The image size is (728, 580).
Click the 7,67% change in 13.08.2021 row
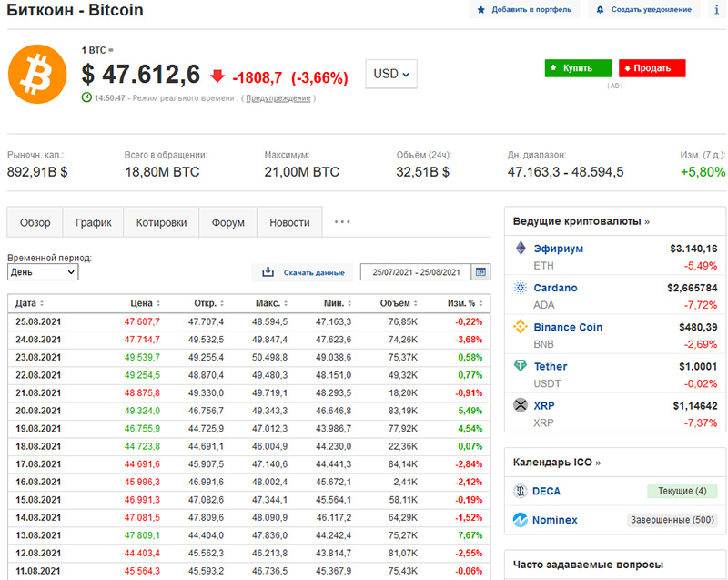click(x=470, y=535)
